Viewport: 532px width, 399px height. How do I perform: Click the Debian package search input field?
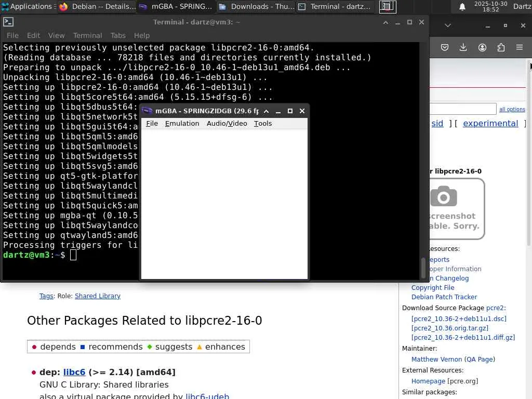click(x=463, y=109)
